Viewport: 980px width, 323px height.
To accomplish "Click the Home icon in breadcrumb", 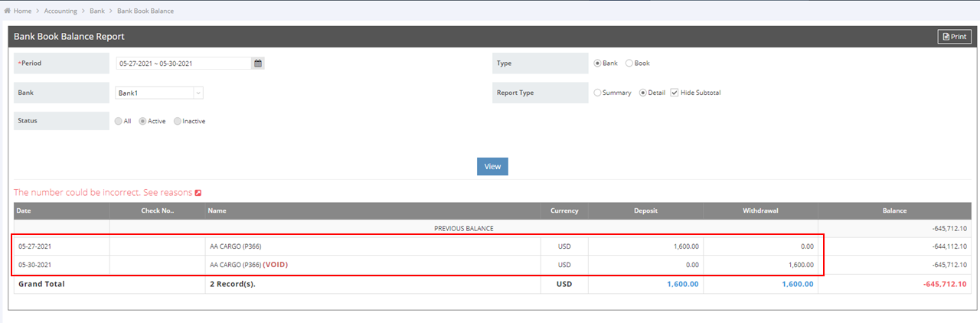I will [x=8, y=11].
